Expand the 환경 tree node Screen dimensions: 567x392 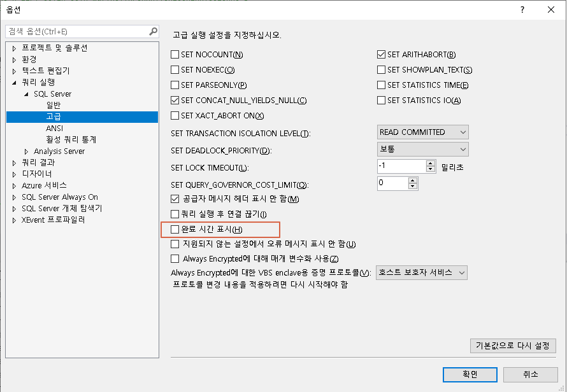[x=15, y=60]
